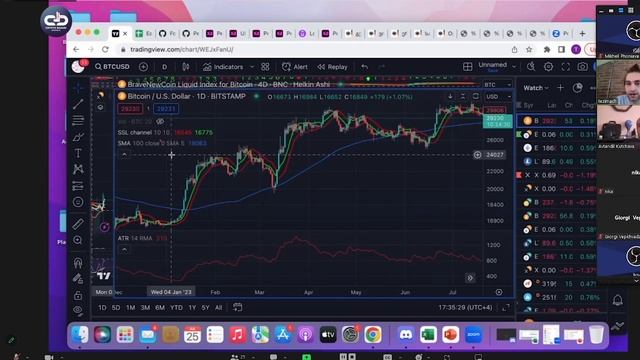Open the Watch list dropdown

point(536,88)
